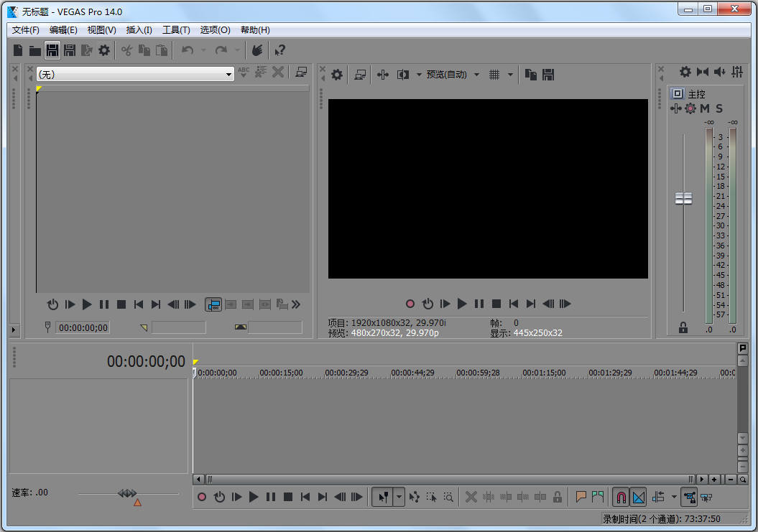This screenshot has width=758, height=532.
Task: Open the 插入(I) menu
Action: tap(139, 29)
